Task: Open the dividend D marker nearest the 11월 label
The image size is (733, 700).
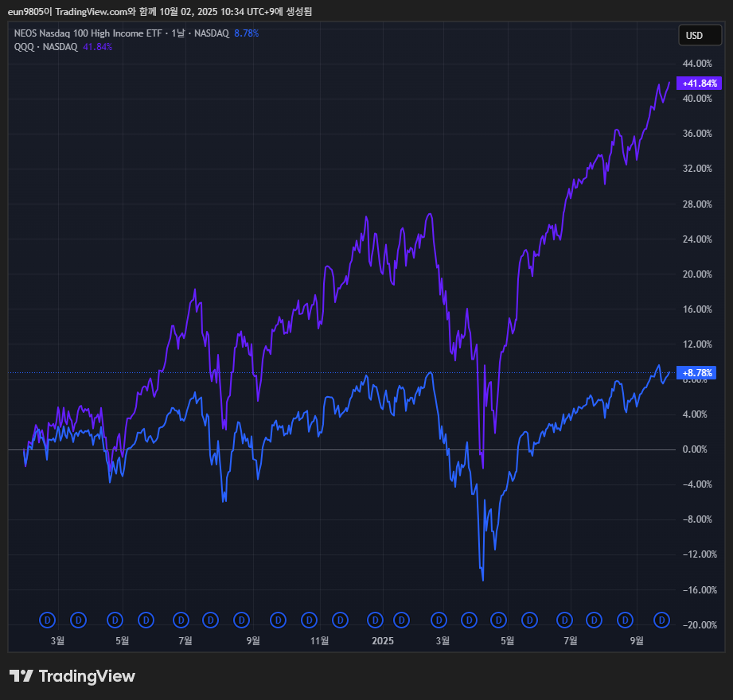Action: (309, 620)
